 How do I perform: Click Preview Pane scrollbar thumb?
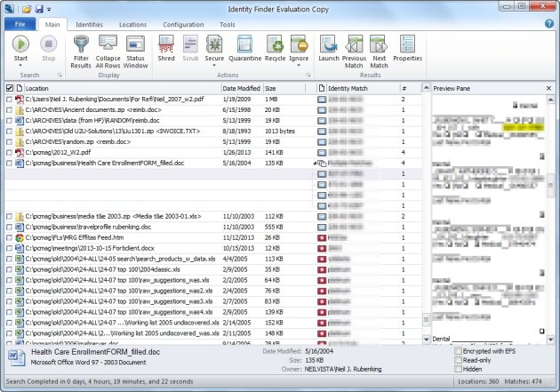[x=551, y=185]
